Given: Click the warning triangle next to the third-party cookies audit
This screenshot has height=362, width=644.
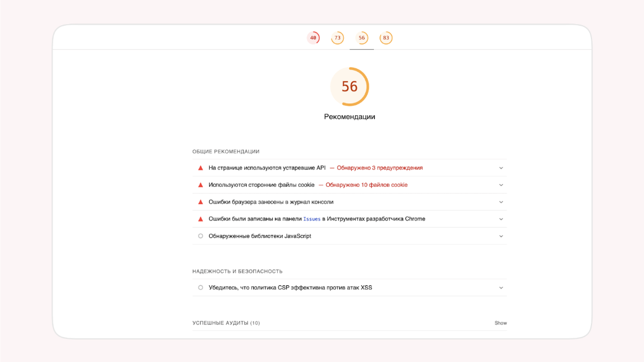Looking at the screenshot, I should coord(201,185).
